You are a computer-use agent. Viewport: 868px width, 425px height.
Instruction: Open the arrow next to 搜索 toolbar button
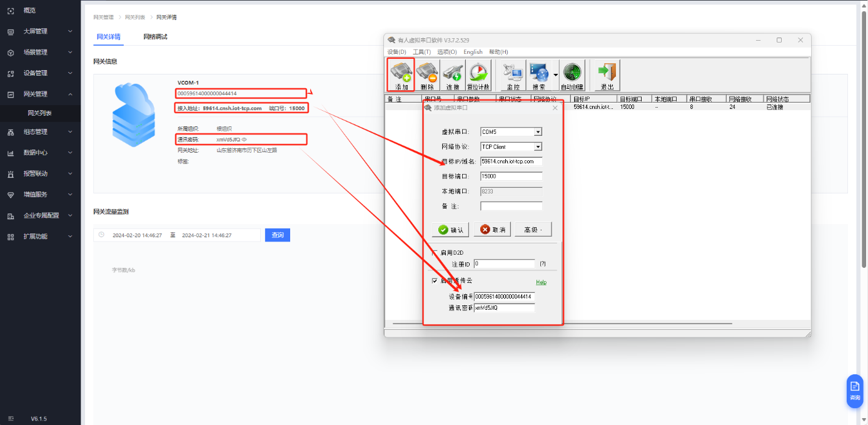(x=555, y=75)
